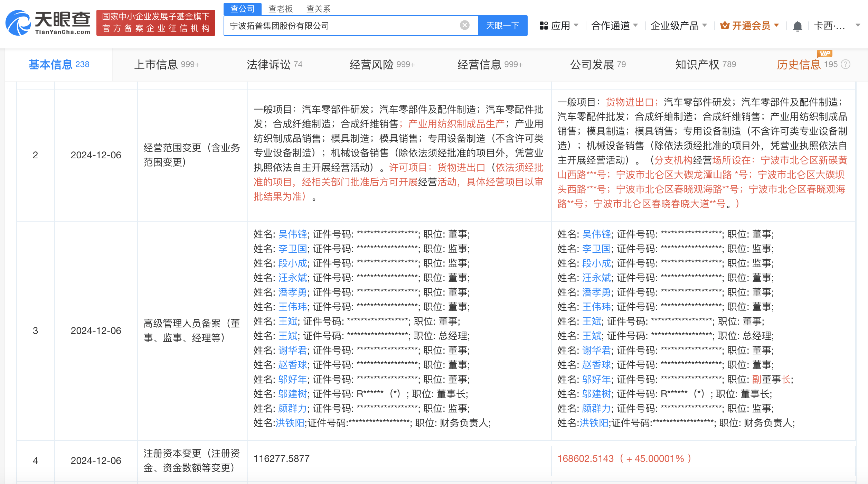Click the 应用 grid icon
This screenshot has height=484, width=868.
[x=544, y=26]
